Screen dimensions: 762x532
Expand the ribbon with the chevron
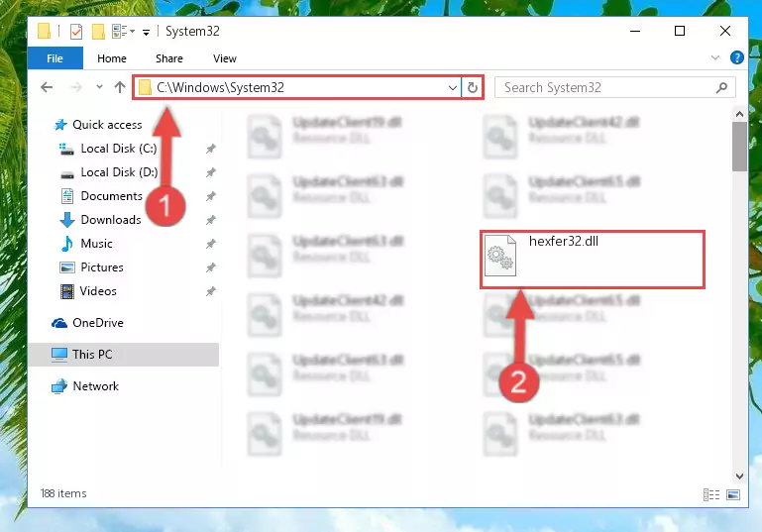715,57
